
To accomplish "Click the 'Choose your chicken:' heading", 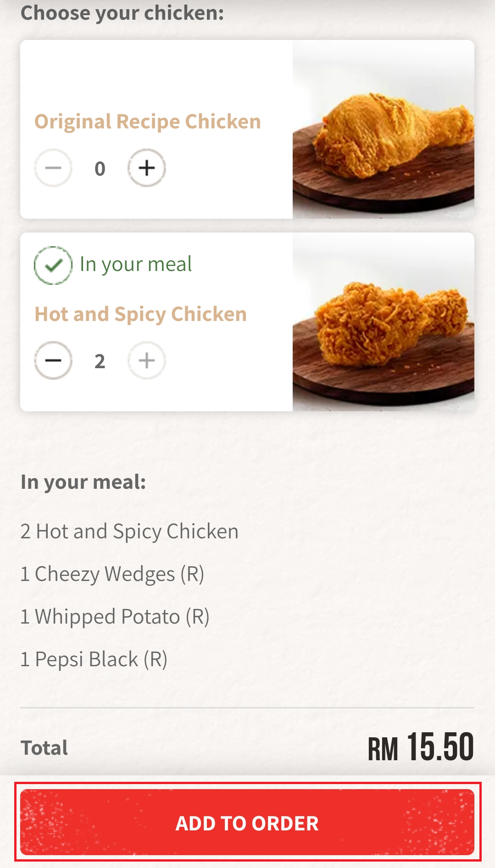I will click(x=122, y=13).
